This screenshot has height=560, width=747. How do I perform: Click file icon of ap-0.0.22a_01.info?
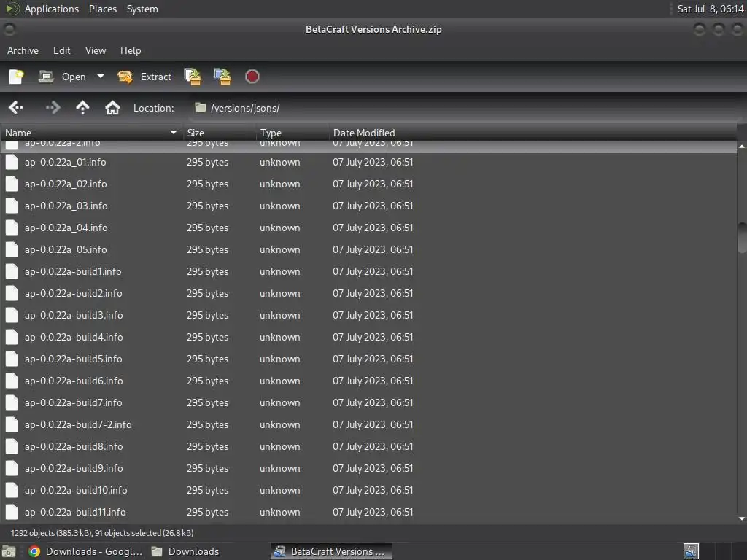(x=12, y=163)
